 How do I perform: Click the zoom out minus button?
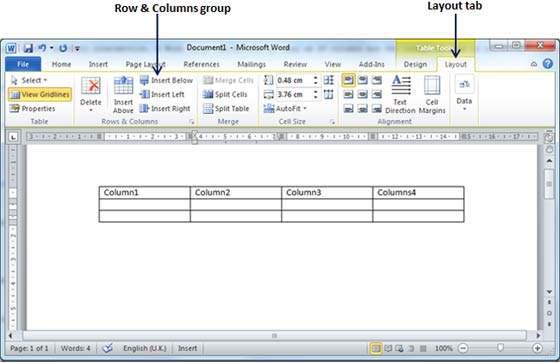pyautogui.click(x=463, y=348)
